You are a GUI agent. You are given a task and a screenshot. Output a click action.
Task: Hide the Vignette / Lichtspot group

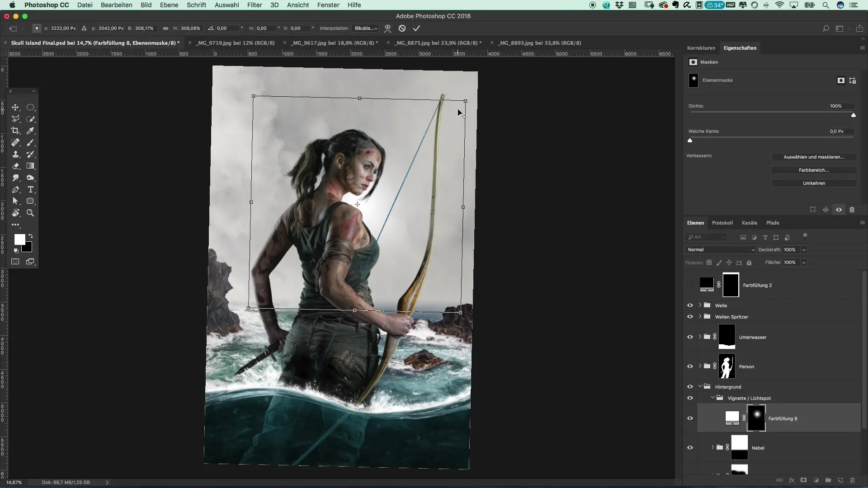pos(690,398)
